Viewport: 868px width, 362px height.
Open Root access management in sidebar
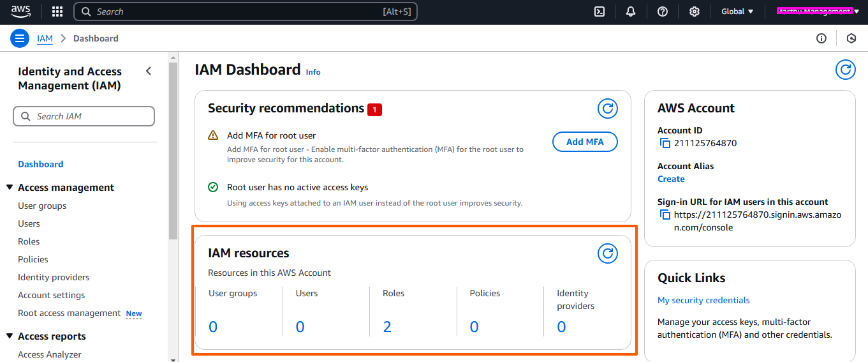pos(70,313)
